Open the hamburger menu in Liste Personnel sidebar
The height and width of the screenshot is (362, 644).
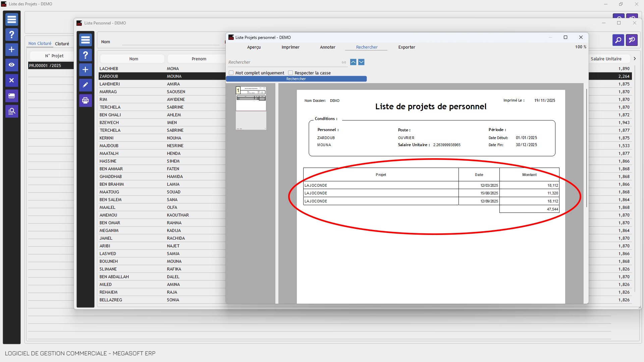coord(86,40)
